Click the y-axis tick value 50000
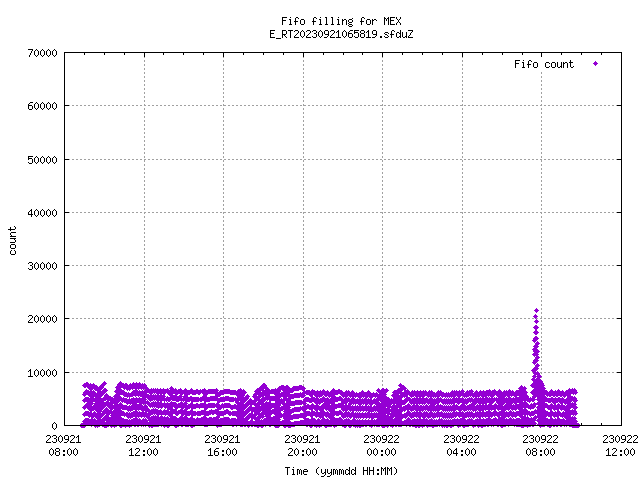640x480 pixels. [x=43, y=160]
